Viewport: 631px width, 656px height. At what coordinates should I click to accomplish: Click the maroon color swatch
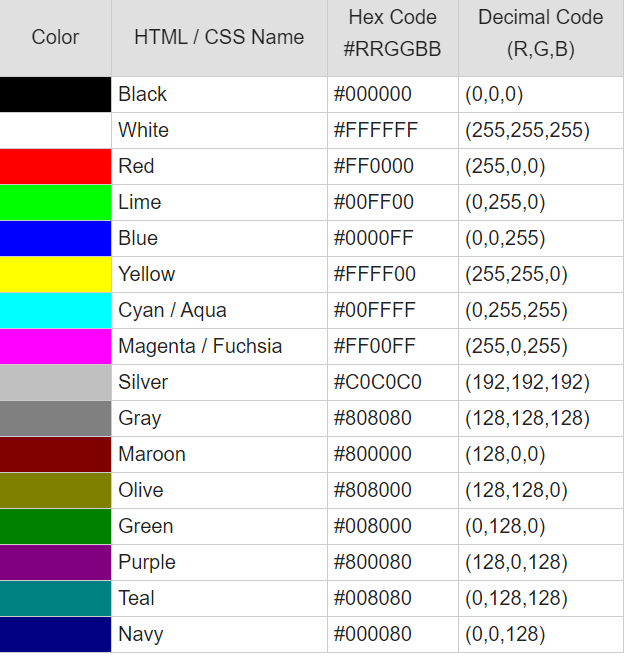tap(56, 454)
